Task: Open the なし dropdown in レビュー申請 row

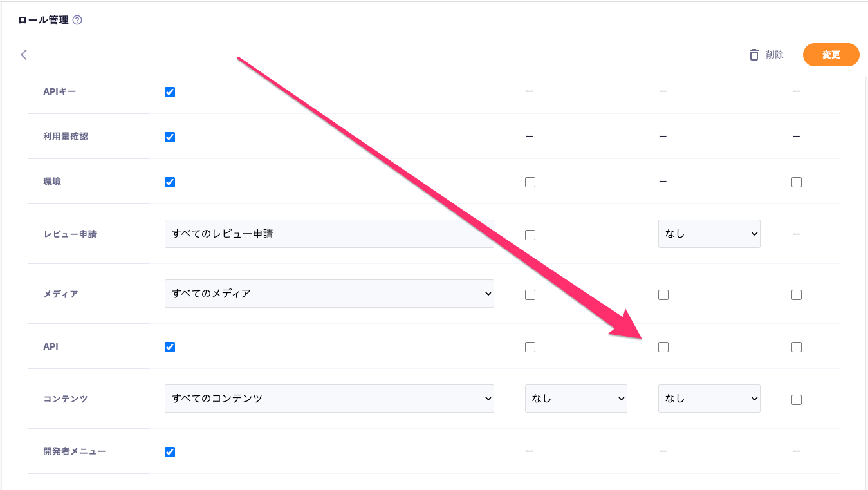Action: click(709, 234)
